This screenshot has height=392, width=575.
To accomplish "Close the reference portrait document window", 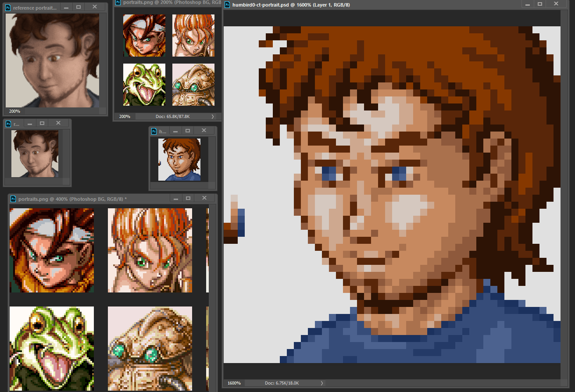I will (x=95, y=7).
